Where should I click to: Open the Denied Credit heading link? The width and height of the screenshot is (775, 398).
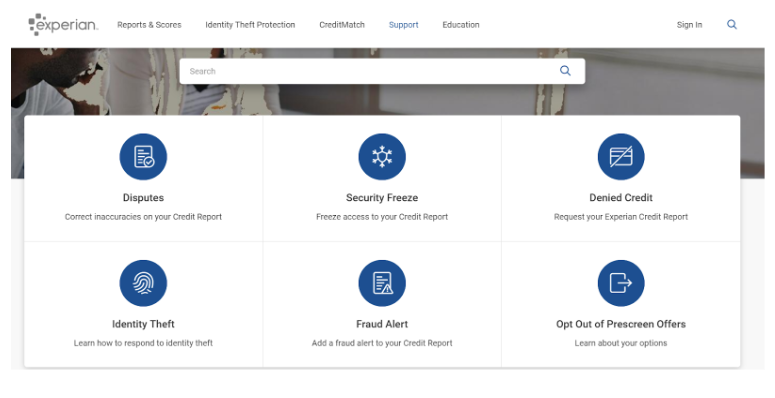click(621, 198)
